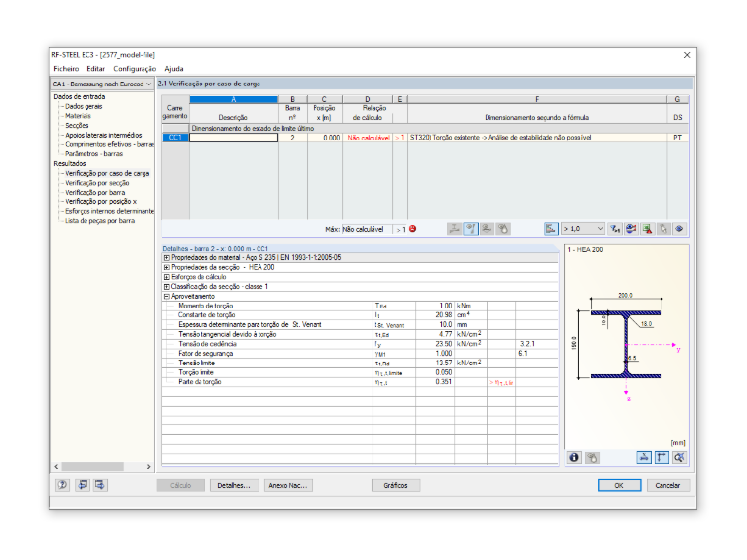Confirm with the OK button
Viewport: 747px width, 560px height.
pos(619,485)
